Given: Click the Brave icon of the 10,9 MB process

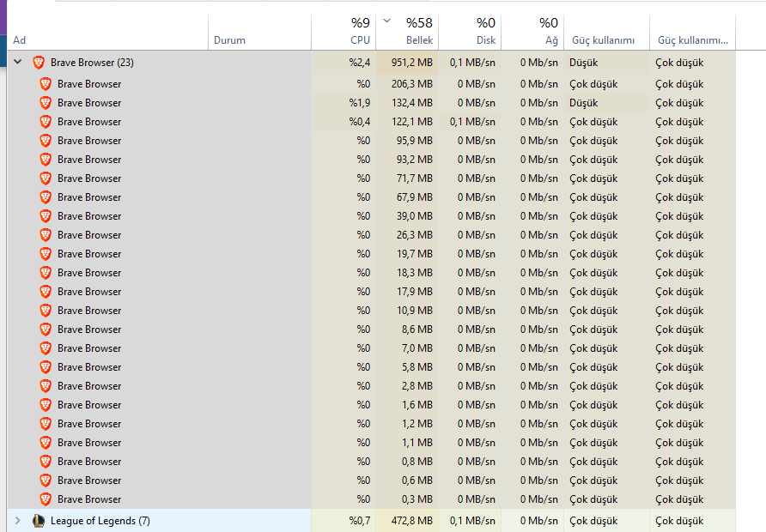Looking at the screenshot, I should pos(46,311).
